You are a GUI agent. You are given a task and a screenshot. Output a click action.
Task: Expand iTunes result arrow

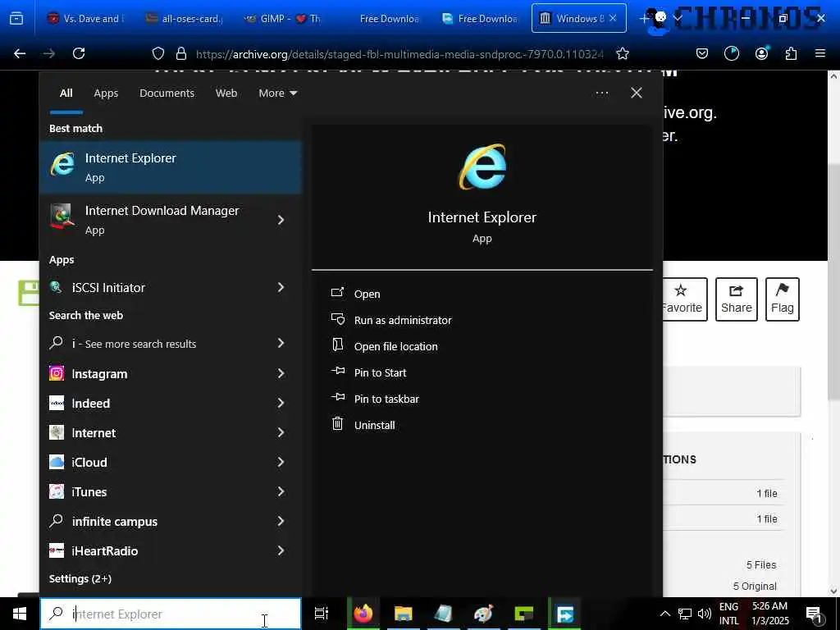pos(281,491)
